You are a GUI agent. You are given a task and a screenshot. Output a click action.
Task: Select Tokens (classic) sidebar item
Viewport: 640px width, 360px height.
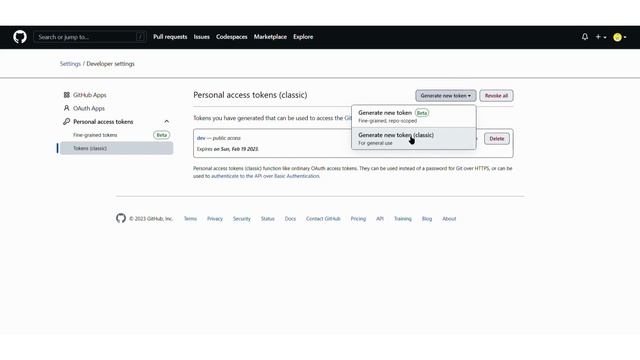point(117,148)
